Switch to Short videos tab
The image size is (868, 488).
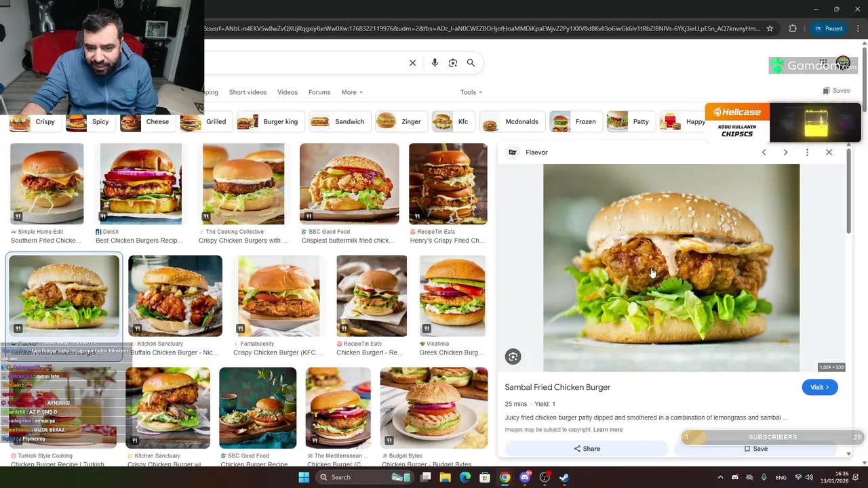(x=248, y=92)
